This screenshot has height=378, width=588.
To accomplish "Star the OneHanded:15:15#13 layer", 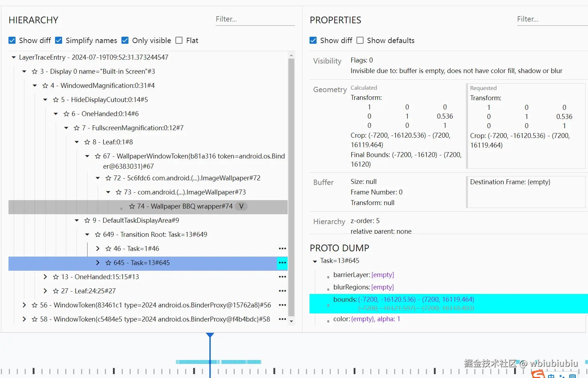I will [x=56, y=277].
